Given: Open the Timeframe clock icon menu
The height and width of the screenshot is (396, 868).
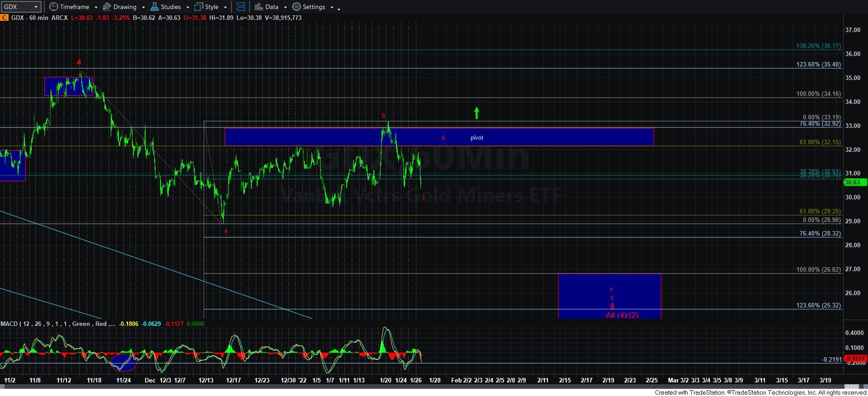Looking at the screenshot, I should coord(54,7).
